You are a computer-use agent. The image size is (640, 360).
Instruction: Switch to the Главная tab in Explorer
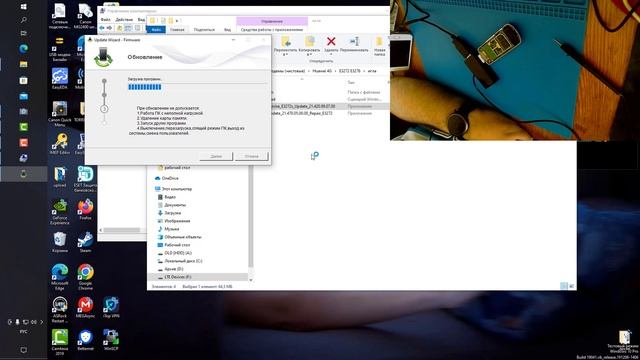(x=177, y=30)
